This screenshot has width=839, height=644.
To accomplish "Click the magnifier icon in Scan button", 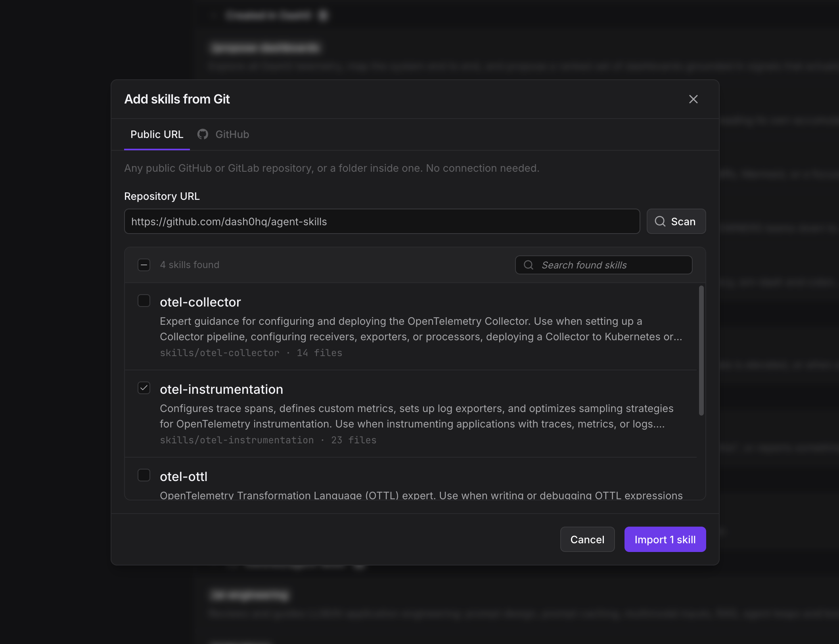I will (x=660, y=221).
